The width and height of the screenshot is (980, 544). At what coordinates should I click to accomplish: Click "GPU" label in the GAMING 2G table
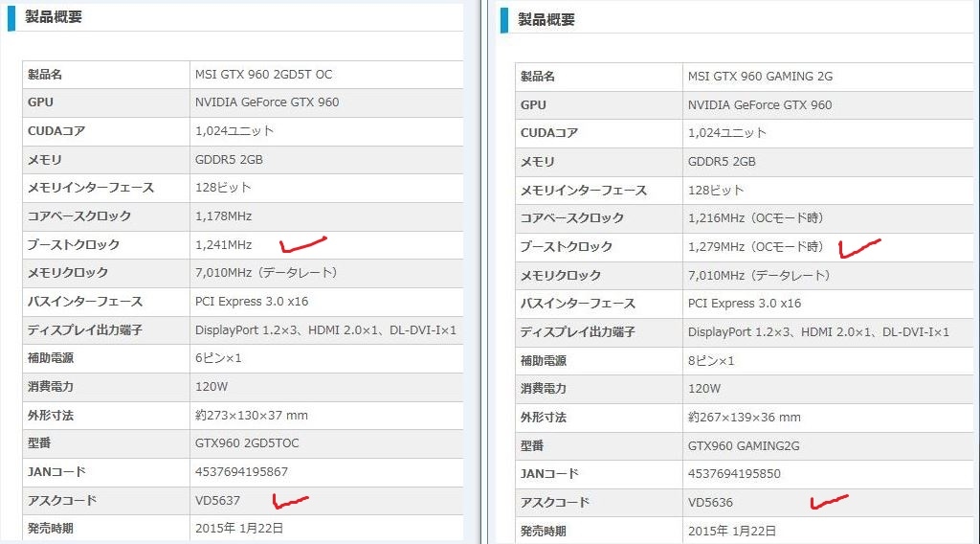point(533,105)
